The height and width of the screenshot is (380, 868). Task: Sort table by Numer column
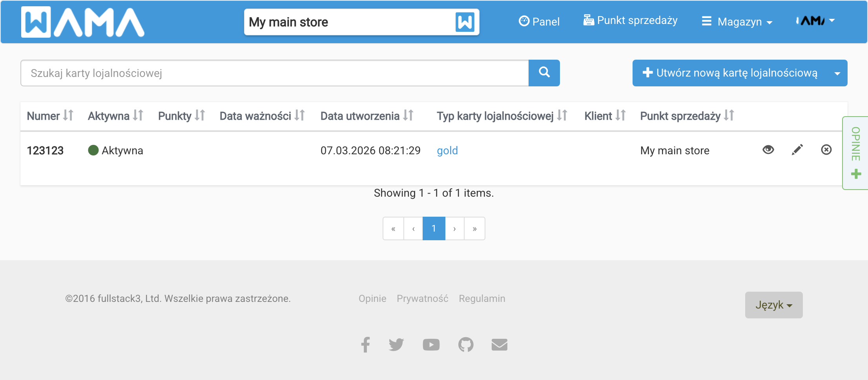50,116
